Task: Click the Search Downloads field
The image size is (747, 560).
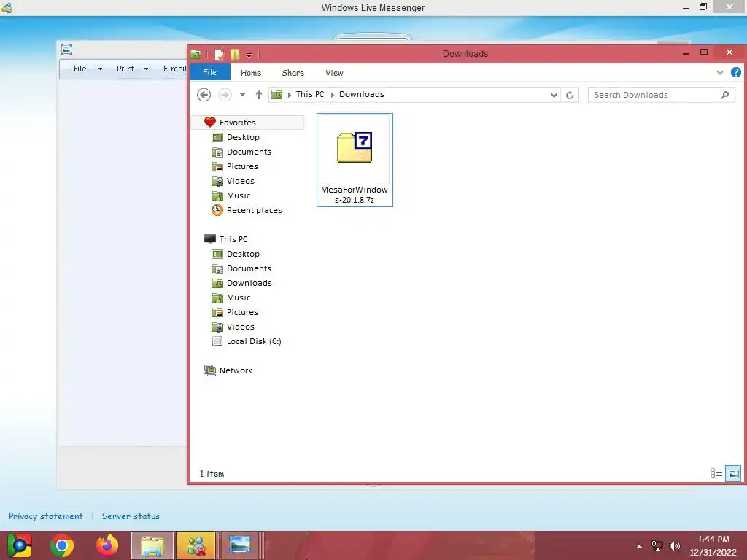Action: [x=661, y=95]
